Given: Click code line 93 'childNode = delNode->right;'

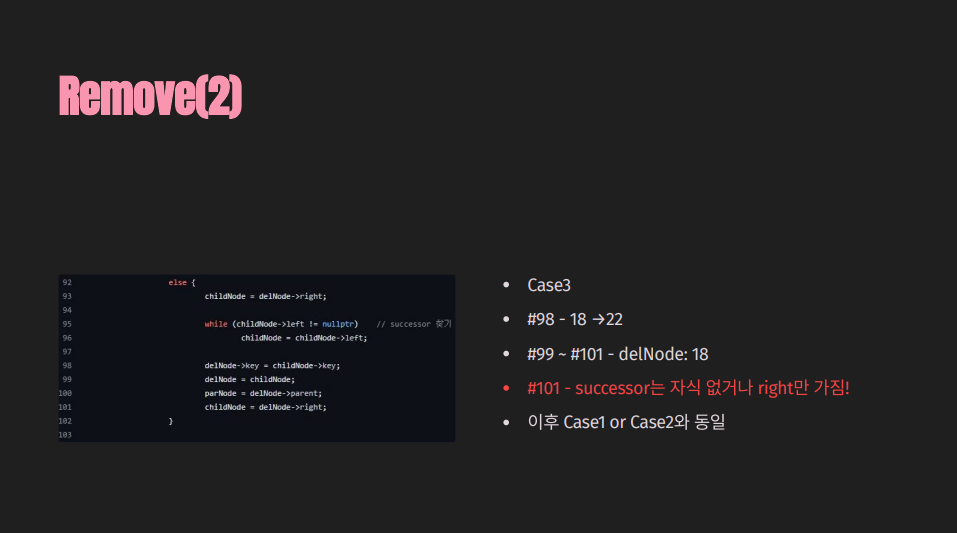Looking at the screenshot, I should tap(265, 296).
